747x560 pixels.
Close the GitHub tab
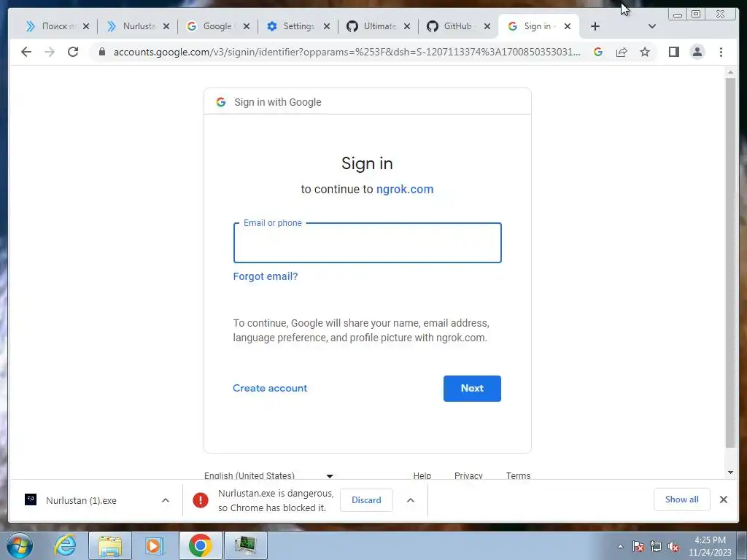[487, 27]
